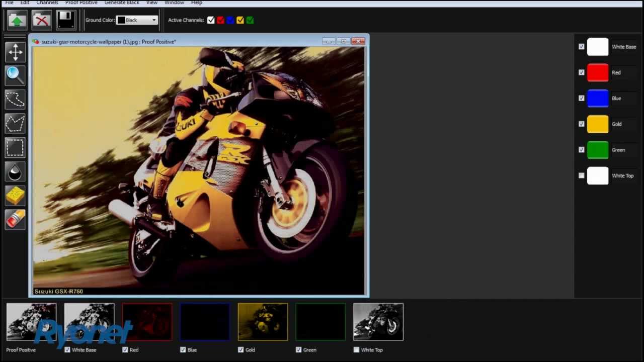Click the Gold color swatch
The height and width of the screenshot is (362, 644).
tap(598, 124)
